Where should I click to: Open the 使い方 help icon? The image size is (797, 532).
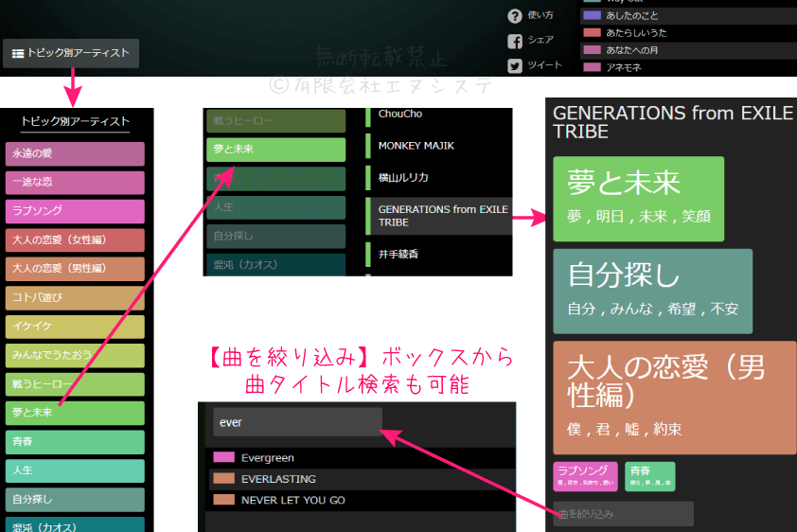pyautogui.click(x=514, y=16)
